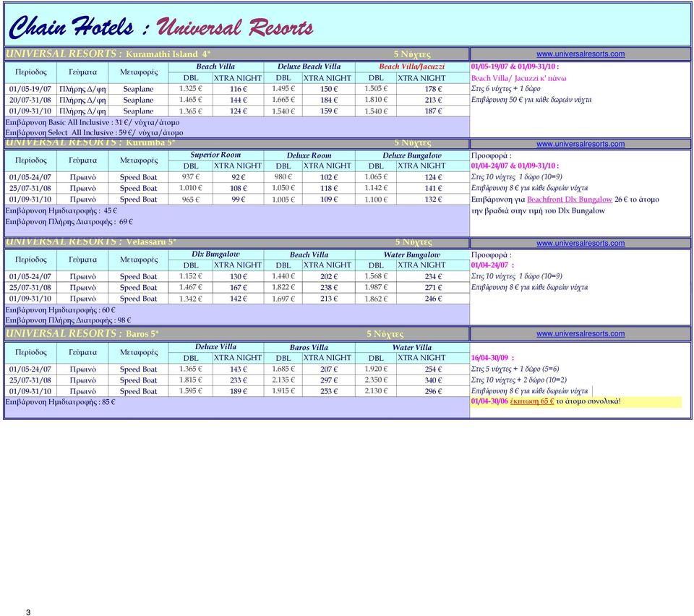Image resolution: width=694 pixels, height=616 pixels.
Task: Select the 'Superior Room' column header
Action: 215,155
